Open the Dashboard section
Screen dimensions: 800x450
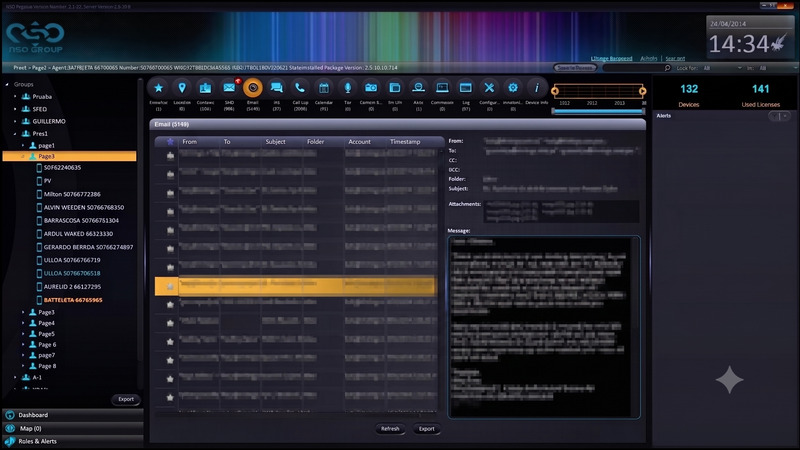pos(73,415)
